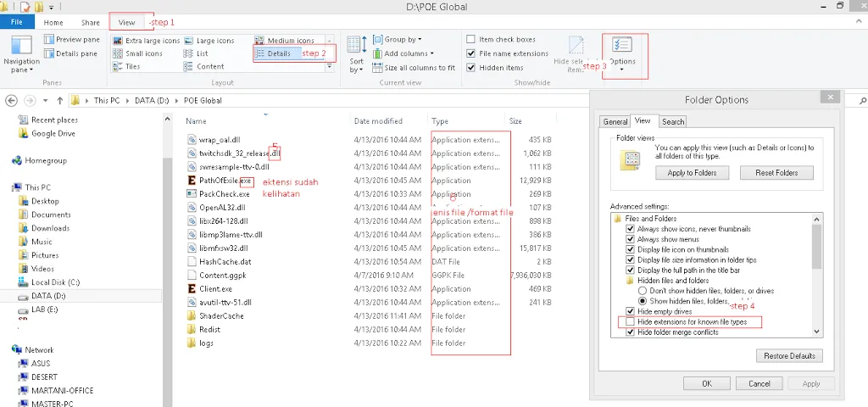
Task: Click Restore Defaults button
Action: click(x=789, y=355)
